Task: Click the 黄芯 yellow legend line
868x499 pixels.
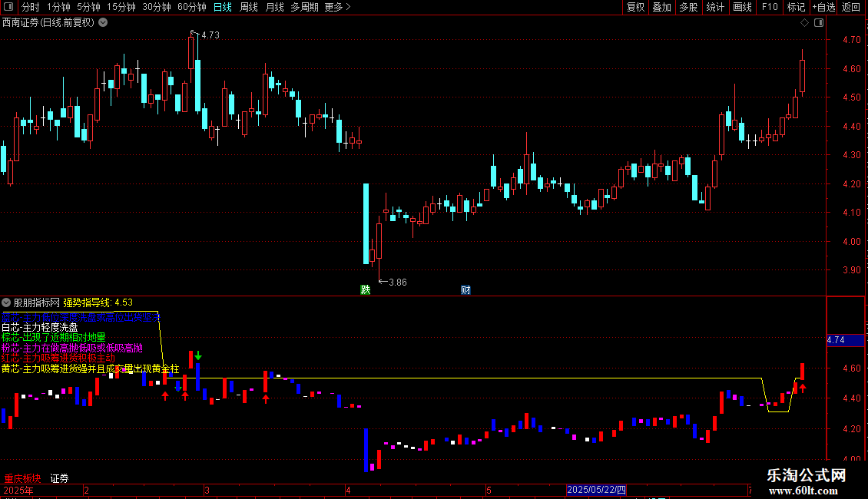Action: point(90,368)
